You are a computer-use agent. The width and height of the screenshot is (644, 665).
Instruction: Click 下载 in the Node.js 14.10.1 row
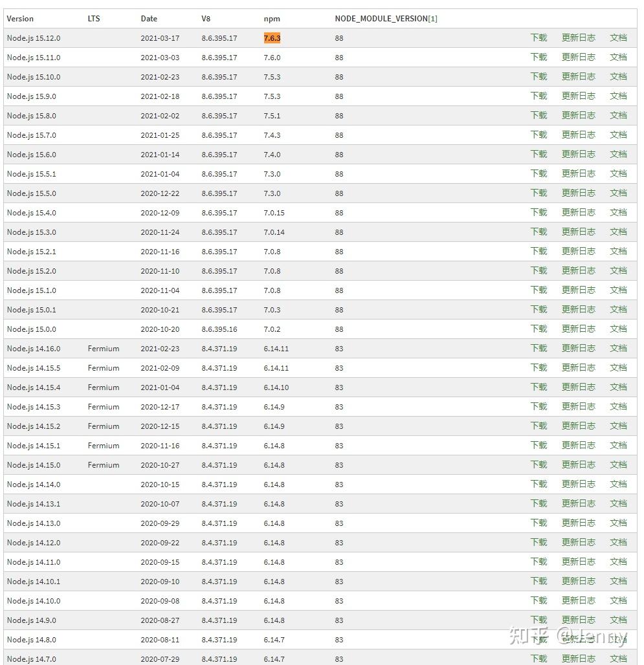(x=539, y=582)
